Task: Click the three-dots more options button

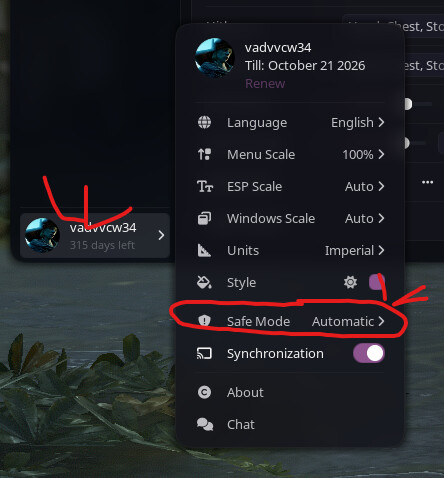Action: coord(427,182)
